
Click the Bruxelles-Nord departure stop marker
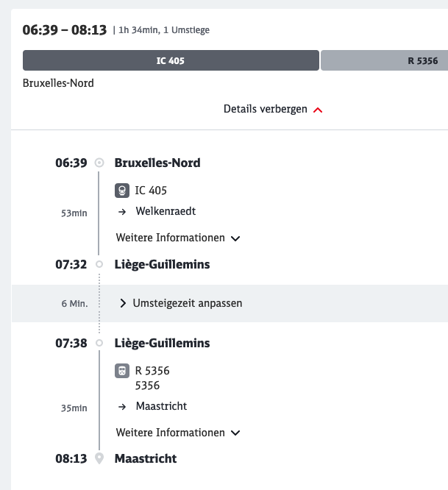coord(99,163)
